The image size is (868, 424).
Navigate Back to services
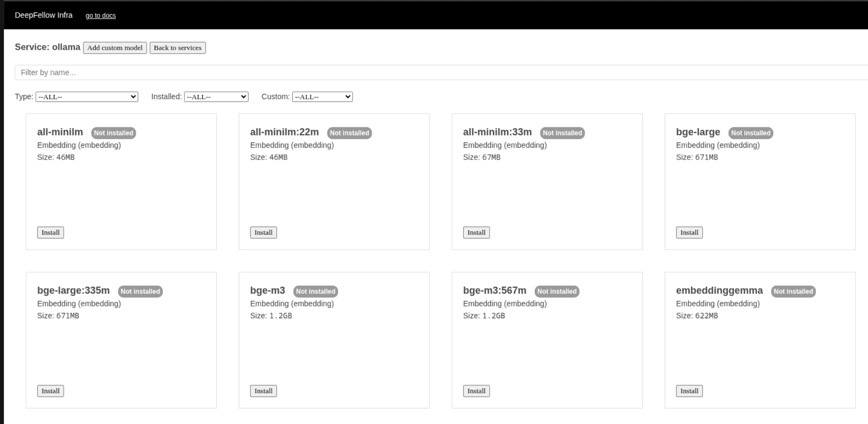pyautogui.click(x=177, y=48)
